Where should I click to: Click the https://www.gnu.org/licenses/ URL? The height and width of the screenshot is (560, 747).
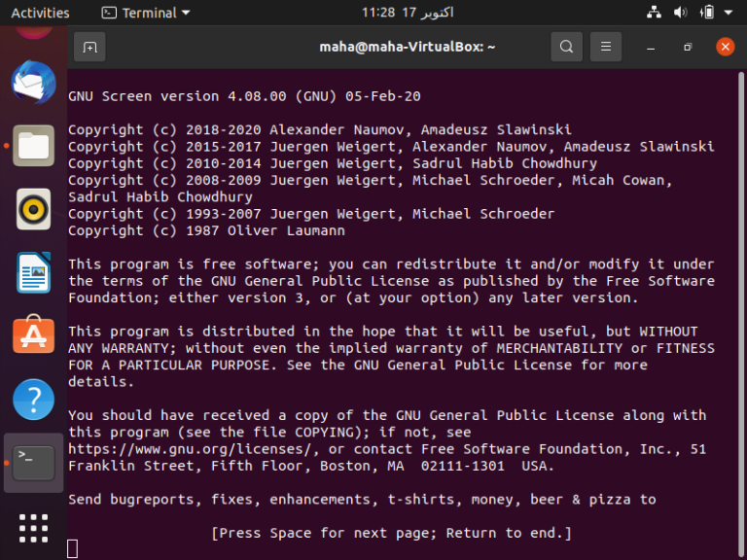tap(190, 449)
